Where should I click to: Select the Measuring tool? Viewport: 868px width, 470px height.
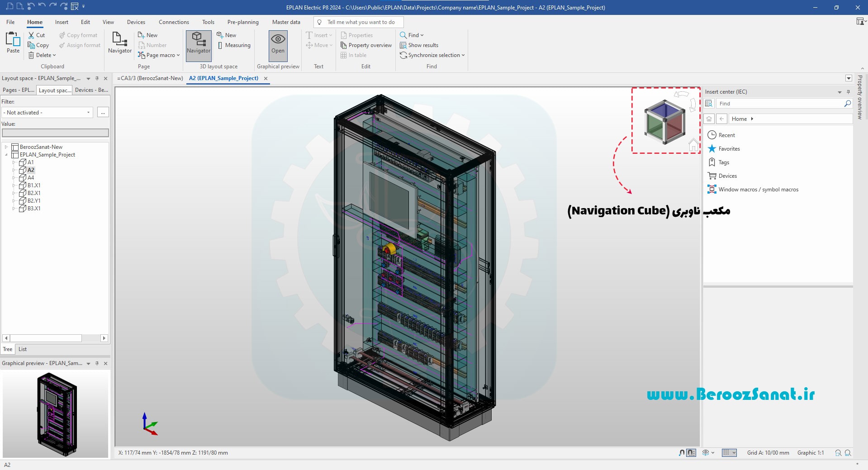tap(234, 45)
